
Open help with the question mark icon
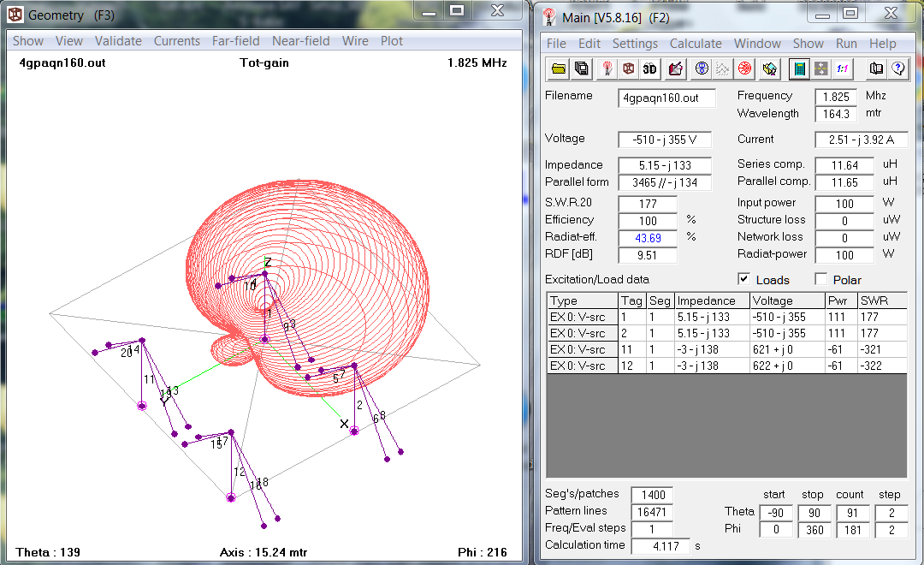coord(898,69)
